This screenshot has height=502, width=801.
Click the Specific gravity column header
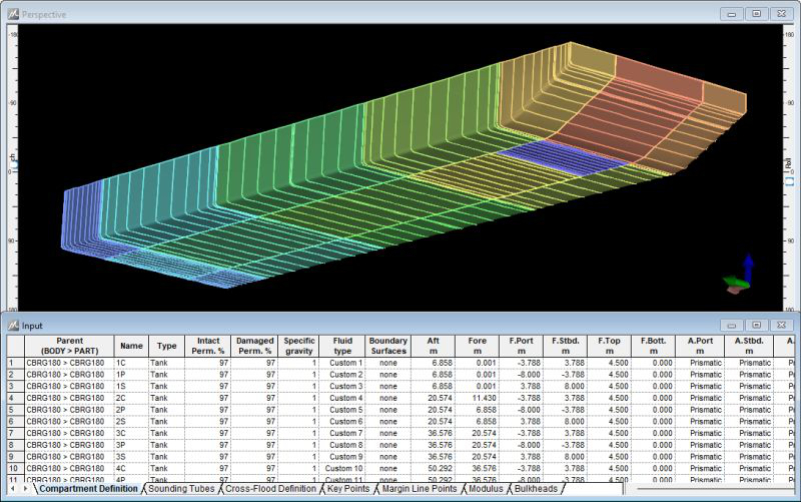pos(299,345)
